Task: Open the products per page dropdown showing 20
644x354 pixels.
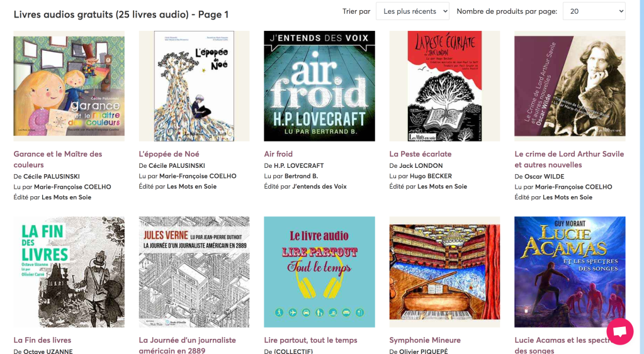Action: (x=594, y=11)
